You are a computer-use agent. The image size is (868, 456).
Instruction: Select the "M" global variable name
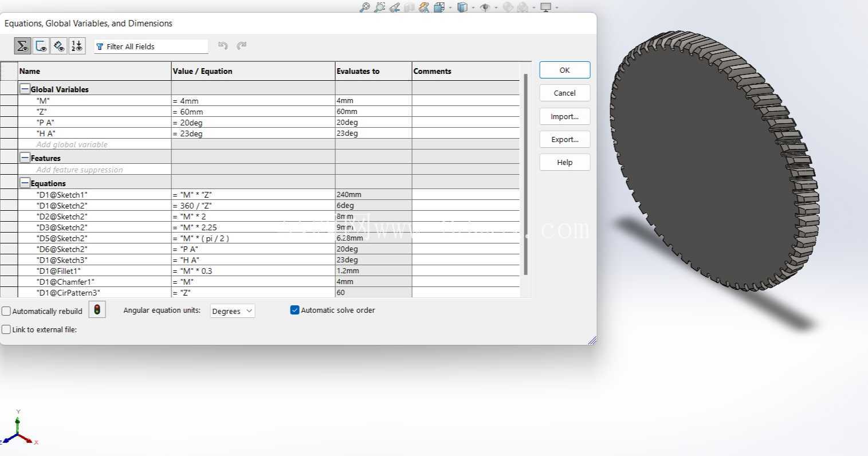click(43, 101)
